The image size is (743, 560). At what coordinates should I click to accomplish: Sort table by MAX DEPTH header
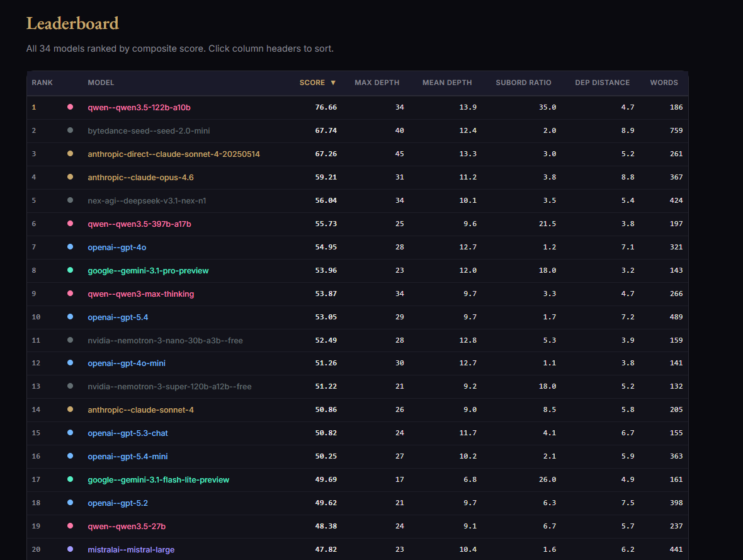tap(377, 83)
